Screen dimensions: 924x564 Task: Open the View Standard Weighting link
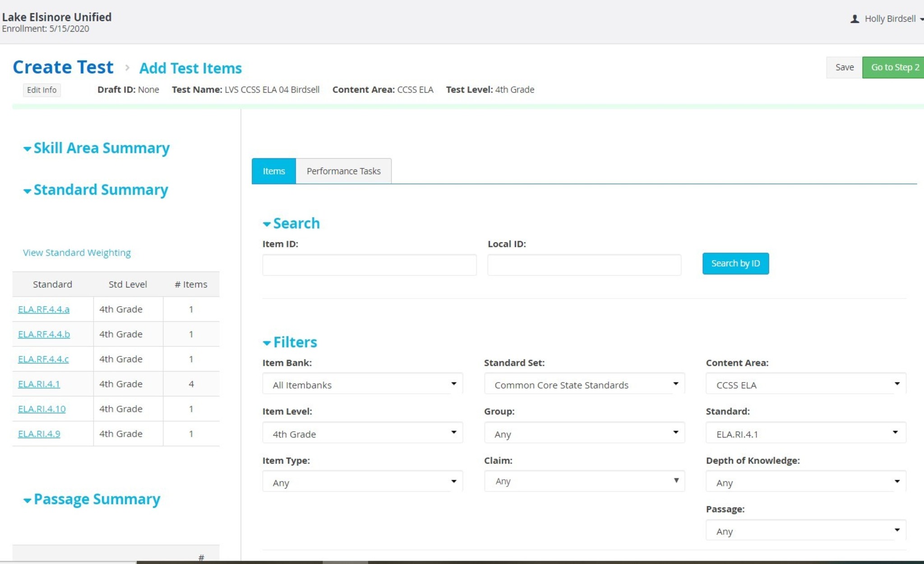coord(77,252)
